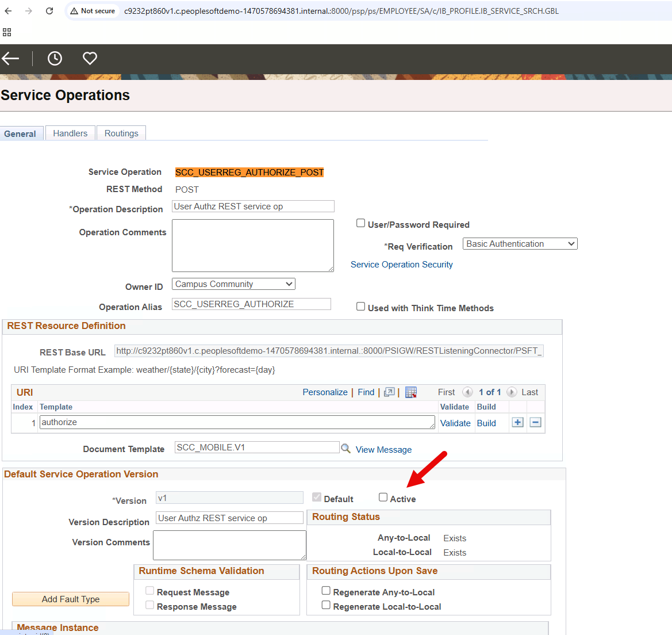Click the URI grid download to spreadsheet icon
Viewport: 672px width, 635px height.
tap(410, 392)
